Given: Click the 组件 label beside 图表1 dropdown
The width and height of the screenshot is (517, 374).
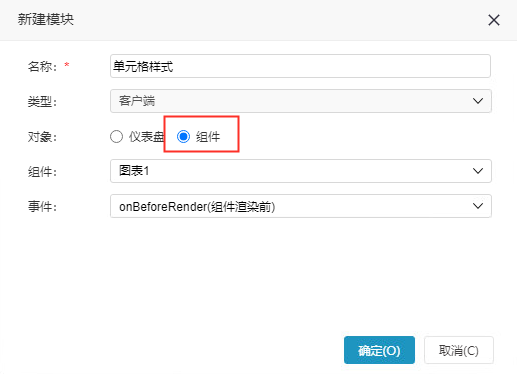Looking at the screenshot, I should [42, 172].
